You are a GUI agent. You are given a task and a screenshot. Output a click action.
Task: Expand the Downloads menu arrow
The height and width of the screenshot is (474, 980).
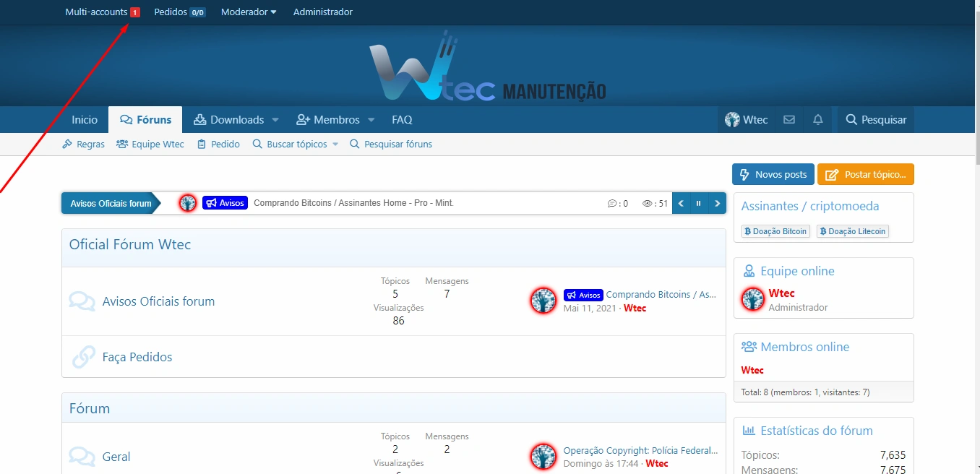275,120
